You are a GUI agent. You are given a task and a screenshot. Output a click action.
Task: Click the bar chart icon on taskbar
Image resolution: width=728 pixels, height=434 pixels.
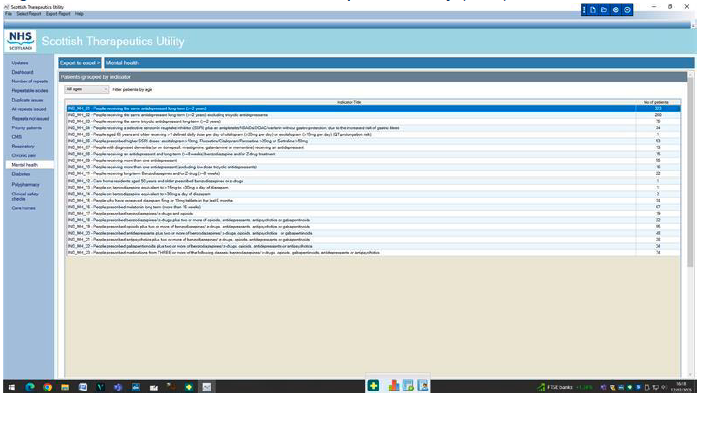[x=394, y=385]
